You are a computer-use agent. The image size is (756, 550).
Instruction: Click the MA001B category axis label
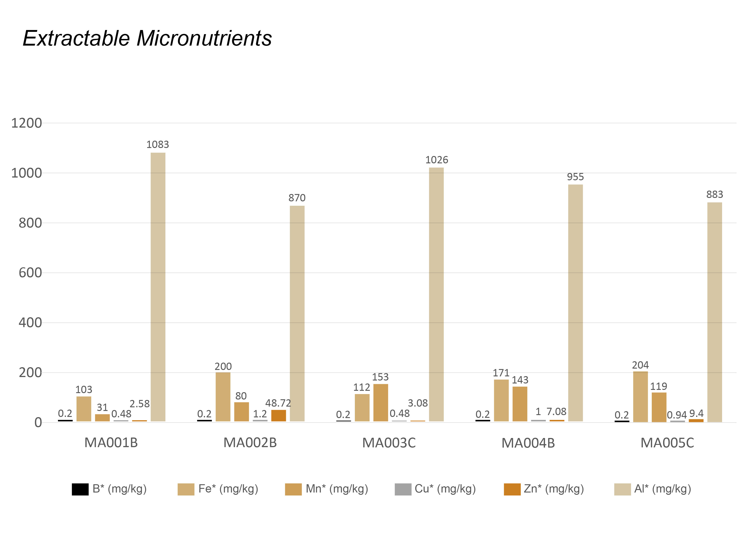111,443
